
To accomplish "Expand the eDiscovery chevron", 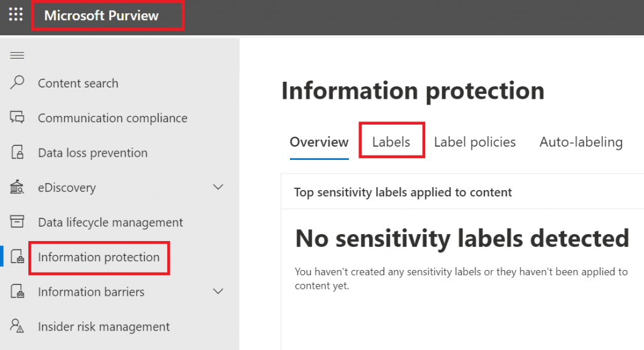I will (x=218, y=187).
